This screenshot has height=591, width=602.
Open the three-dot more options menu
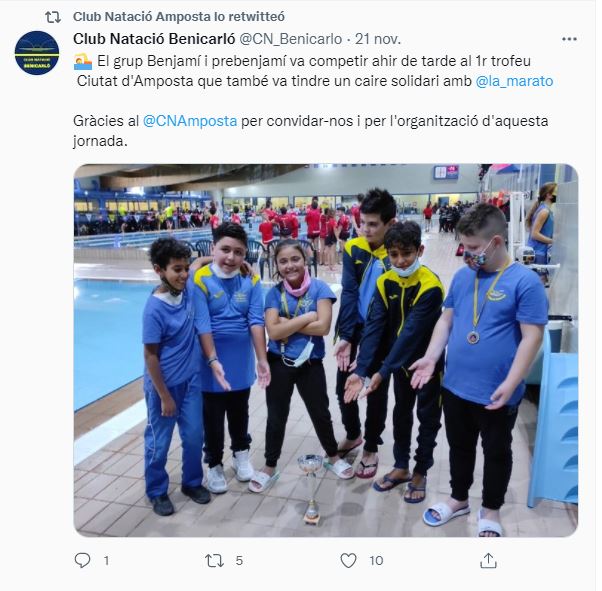click(x=569, y=39)
